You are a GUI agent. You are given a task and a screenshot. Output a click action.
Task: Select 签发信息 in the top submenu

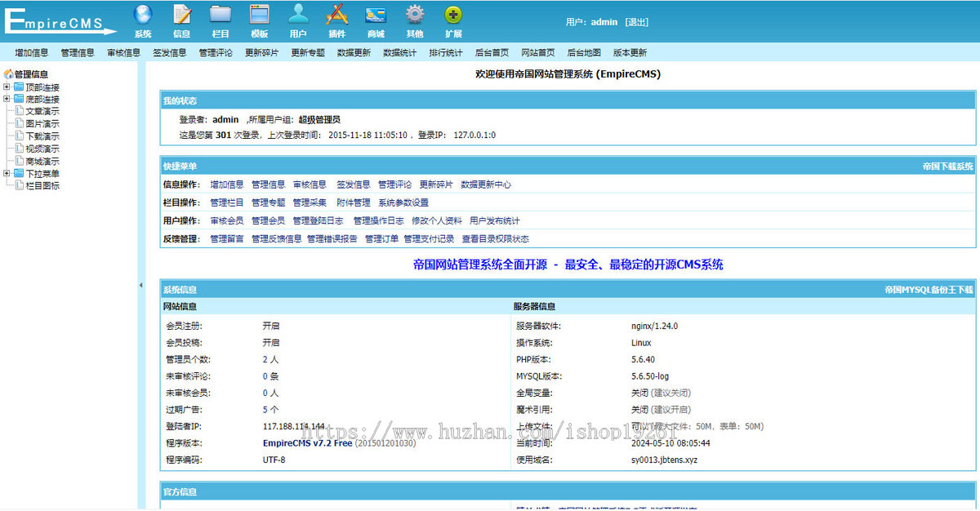pyautogui.click(x=169, y=53)
